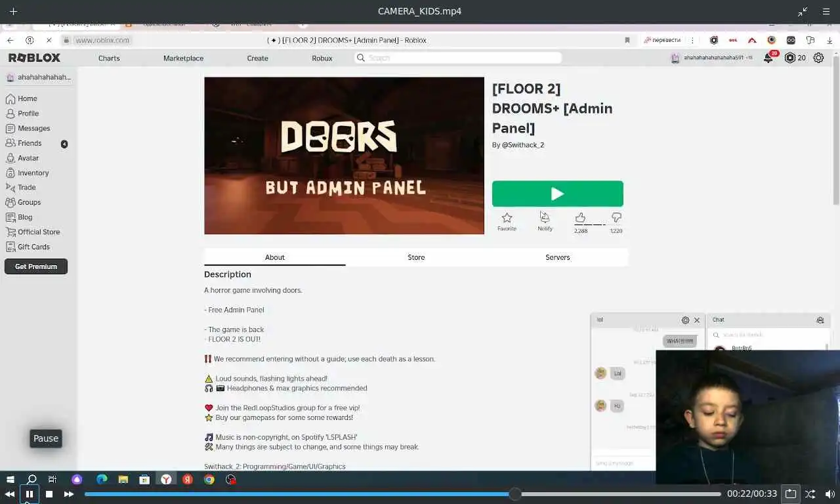Stop the video playback
The image size is (840, 504).
[49, 494]
